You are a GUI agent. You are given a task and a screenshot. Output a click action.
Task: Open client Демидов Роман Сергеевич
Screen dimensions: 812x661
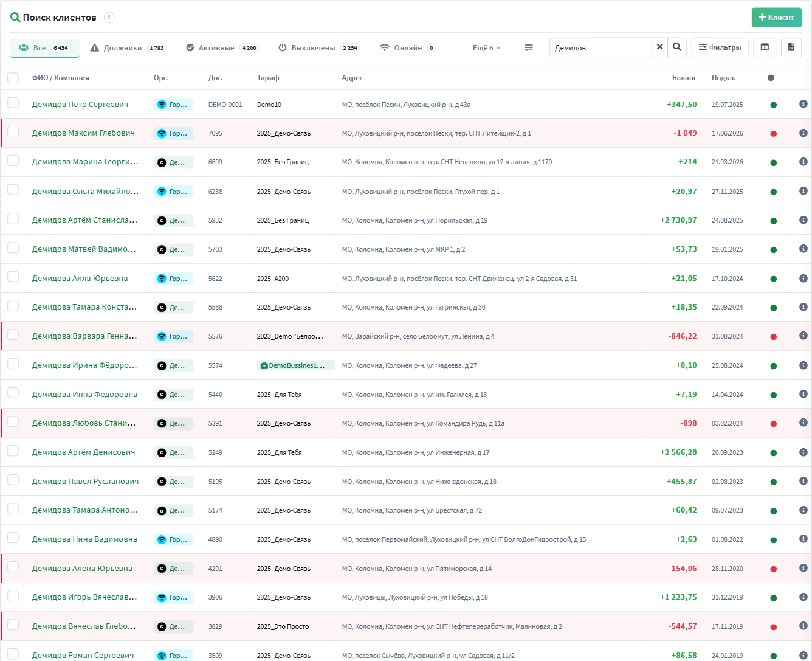(83, 656)
